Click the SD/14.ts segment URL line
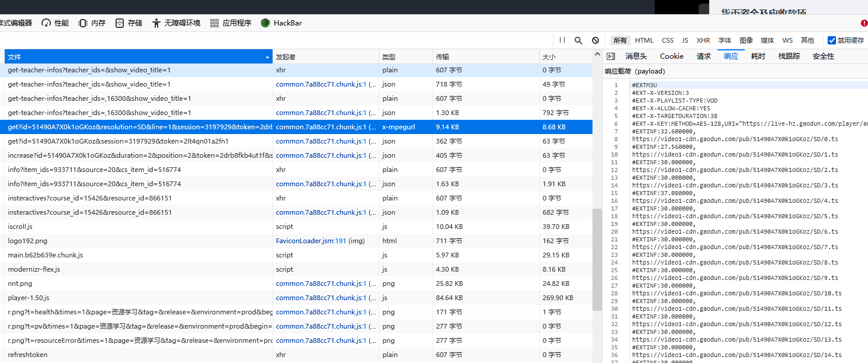 point(736,355)
